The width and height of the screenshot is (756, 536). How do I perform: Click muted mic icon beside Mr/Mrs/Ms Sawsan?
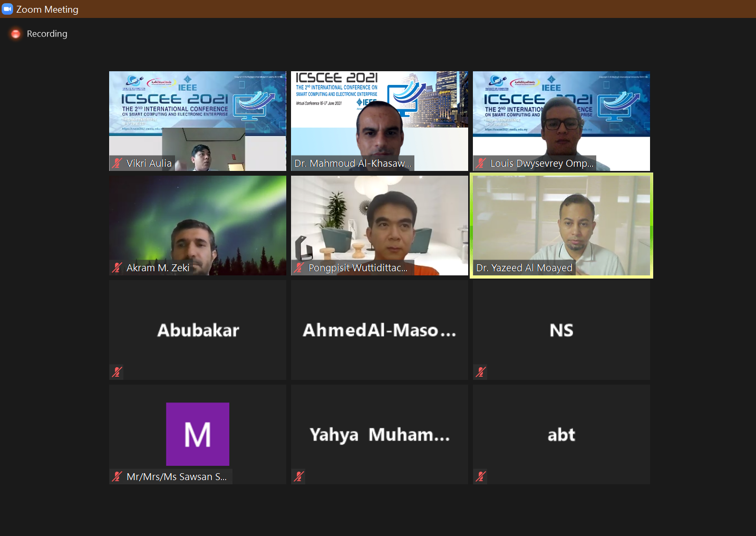point(117,476)
